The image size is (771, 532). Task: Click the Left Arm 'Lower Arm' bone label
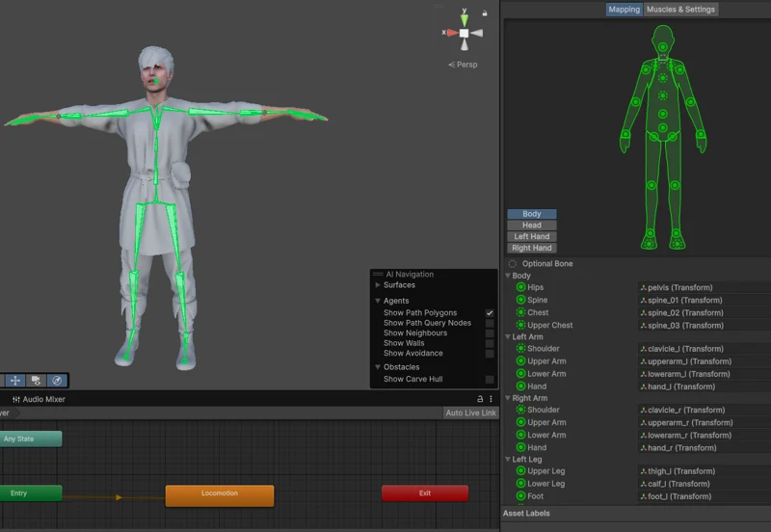546,374
